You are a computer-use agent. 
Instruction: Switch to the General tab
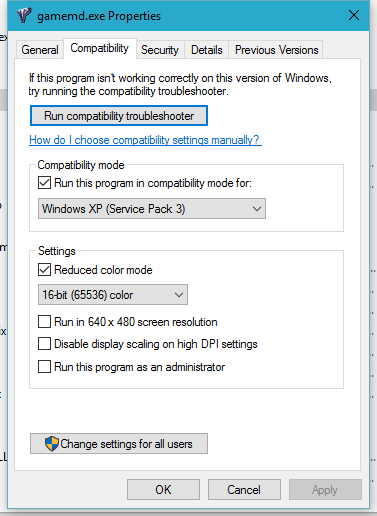pyautogui.click(x=40, y=50)
